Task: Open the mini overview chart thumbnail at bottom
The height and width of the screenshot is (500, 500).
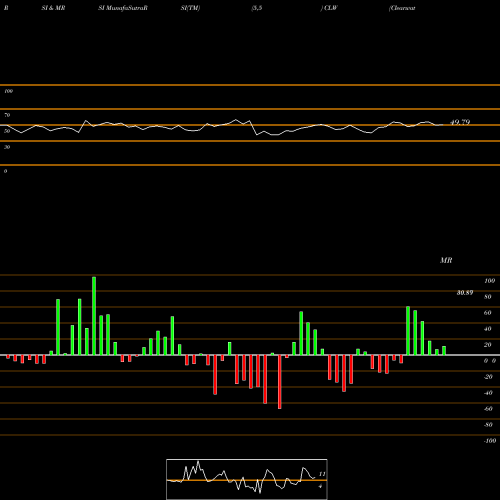Action: pyautogui.click(x=247, y=479)
